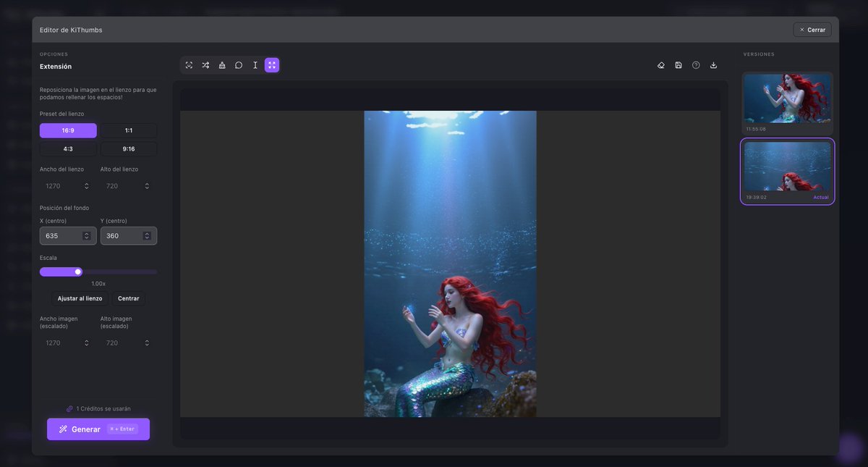
Task: Select the cleanup brush tool icon
Action: (x=222, y=65)
